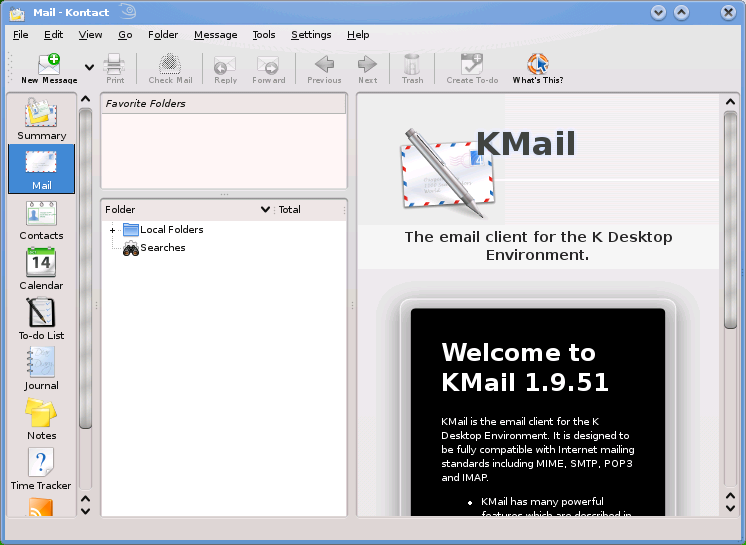Click the Folder column header dropdown arrow
746x545 pixels.
click(265, 210)
